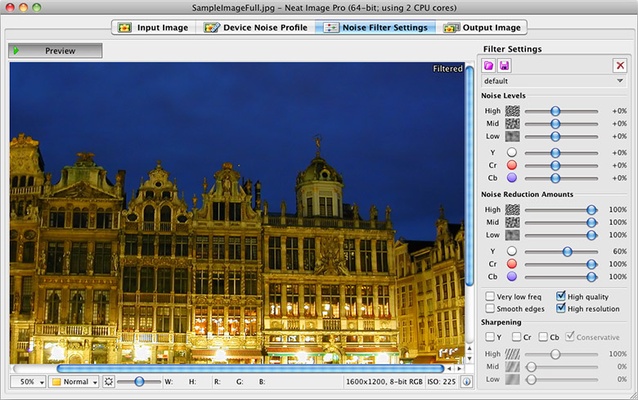The height and width of the screenshot is (400, 638).
Task: Open the Input Image tab
Action: [x=153, y=27]
